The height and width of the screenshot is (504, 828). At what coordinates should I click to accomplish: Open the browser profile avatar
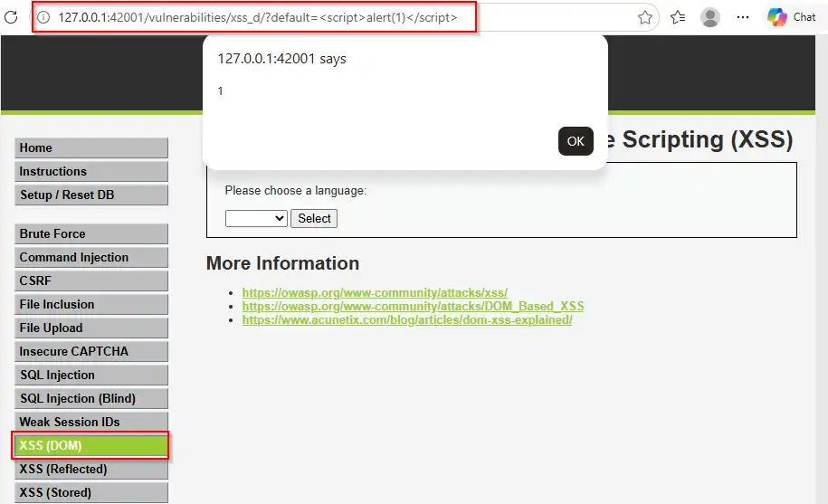coord(710,17)
